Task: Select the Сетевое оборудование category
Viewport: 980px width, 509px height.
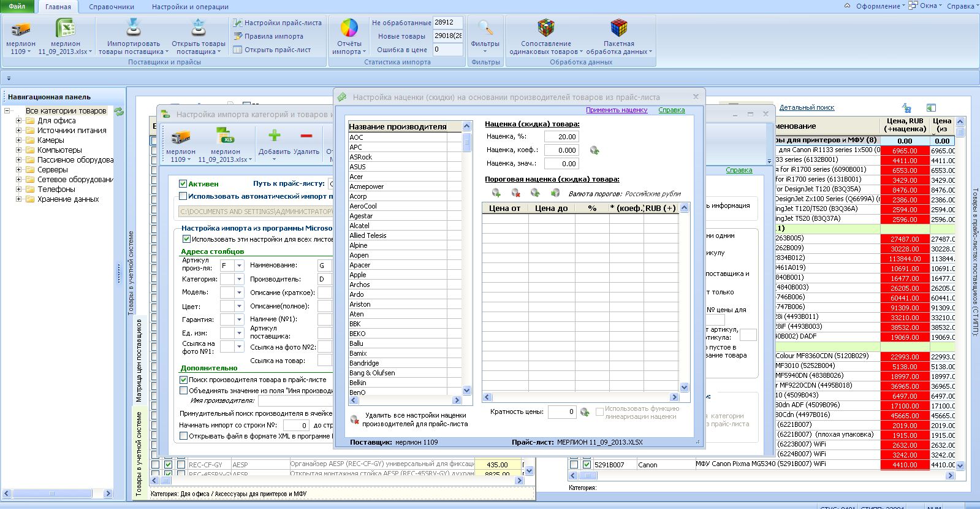Action: 75,180
